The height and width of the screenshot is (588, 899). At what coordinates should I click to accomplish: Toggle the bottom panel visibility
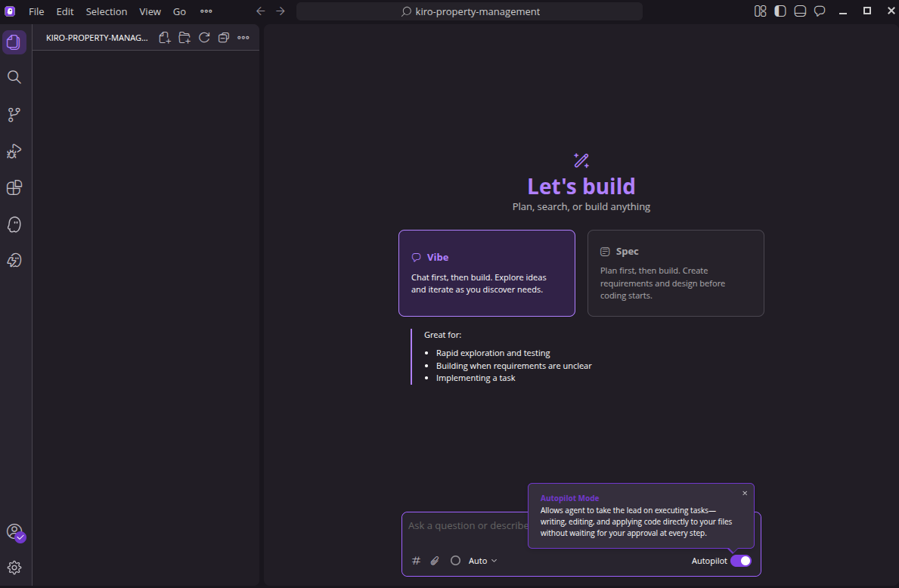tap(800, 11)
